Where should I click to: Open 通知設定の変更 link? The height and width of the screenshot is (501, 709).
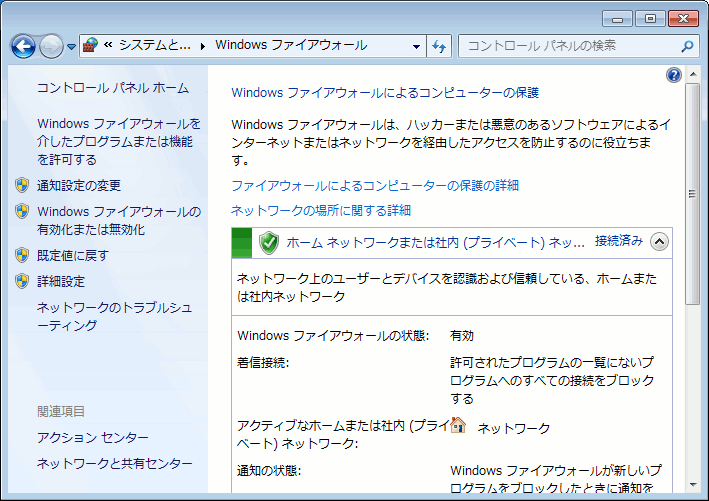point(79,185)
